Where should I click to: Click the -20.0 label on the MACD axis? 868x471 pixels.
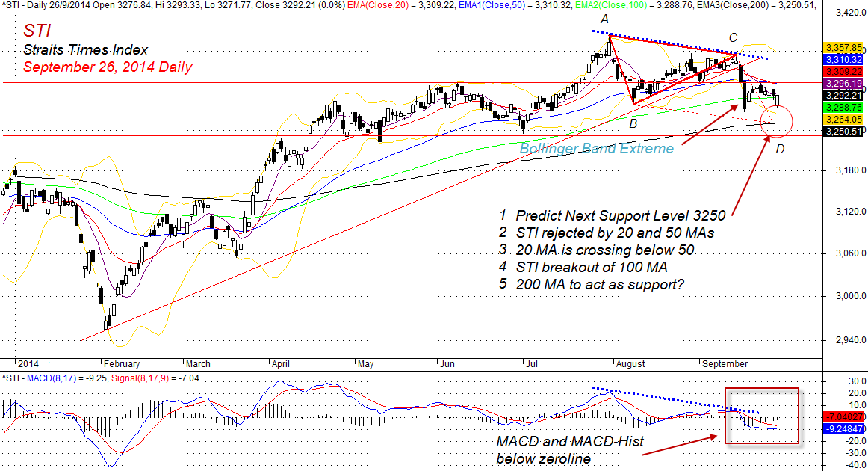point(856,441)
